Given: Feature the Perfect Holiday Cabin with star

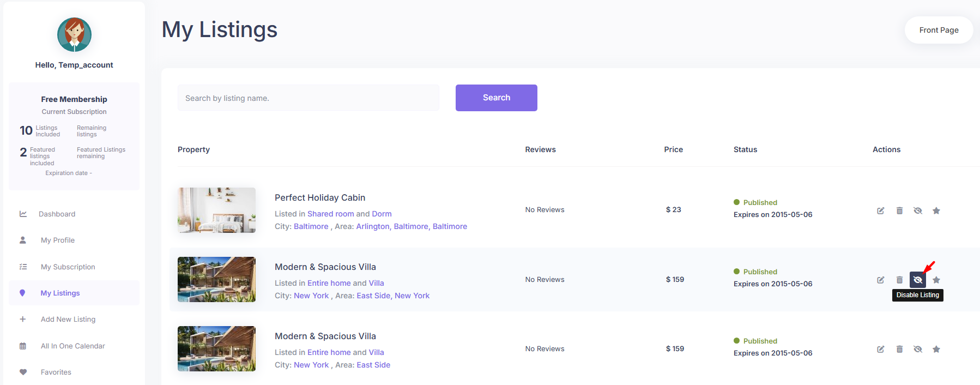Looking at the screenshot, I should [x=936, y=210].
